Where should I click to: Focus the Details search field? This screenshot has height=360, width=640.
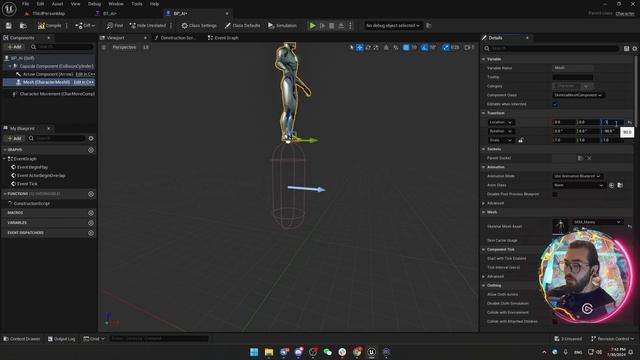(x=551, y=49)
